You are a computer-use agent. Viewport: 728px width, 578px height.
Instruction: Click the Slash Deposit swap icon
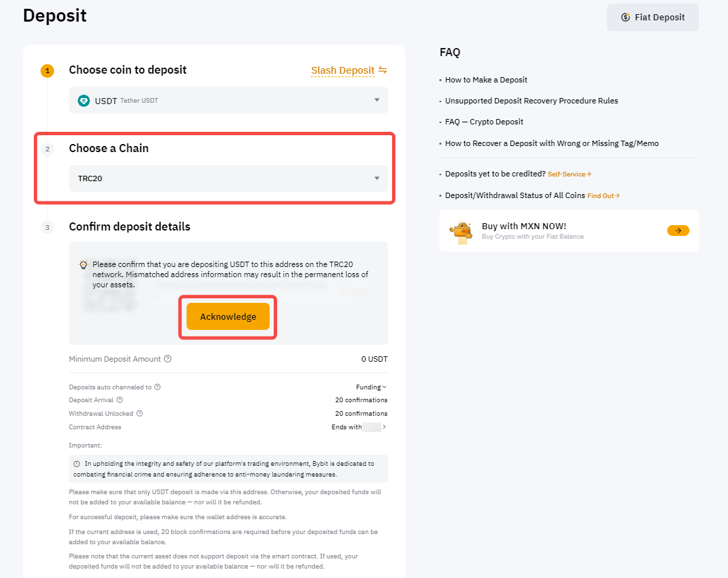point(383,70)
